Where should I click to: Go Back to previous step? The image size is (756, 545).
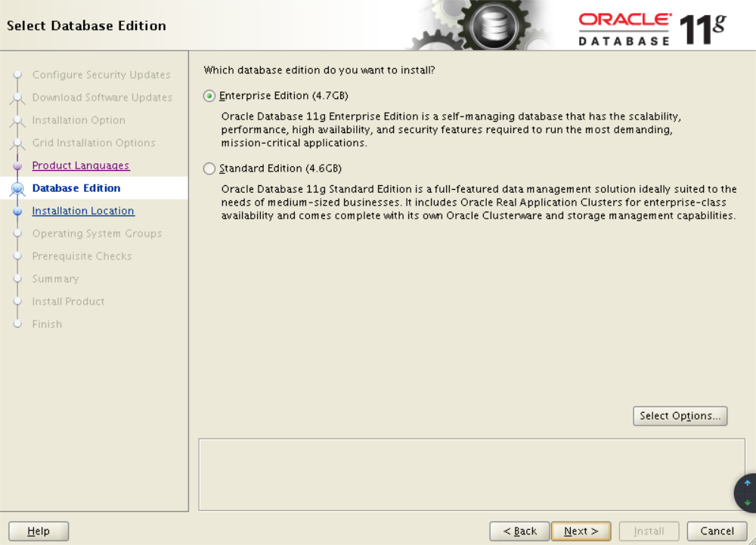[519, 531]
